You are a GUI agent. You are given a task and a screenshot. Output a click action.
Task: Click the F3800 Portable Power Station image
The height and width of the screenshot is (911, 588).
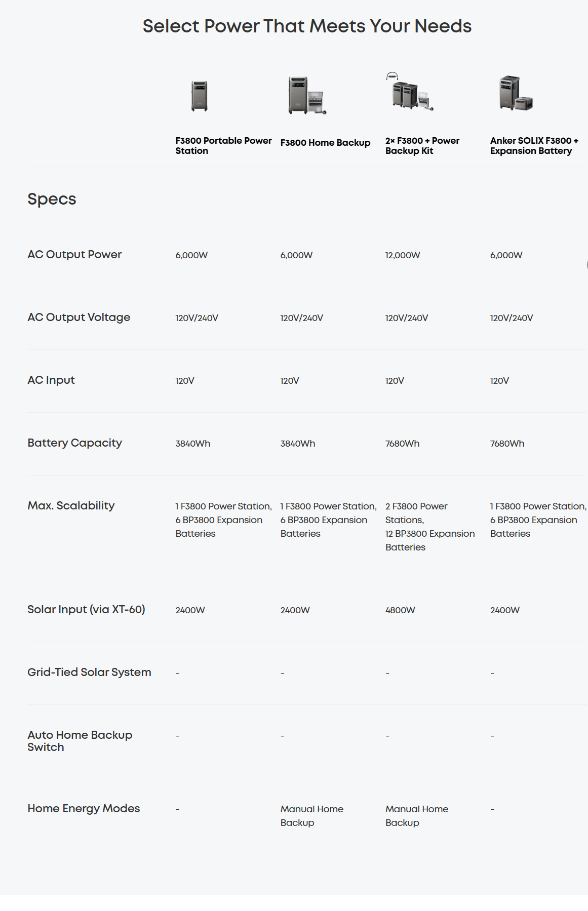(200, 96)
